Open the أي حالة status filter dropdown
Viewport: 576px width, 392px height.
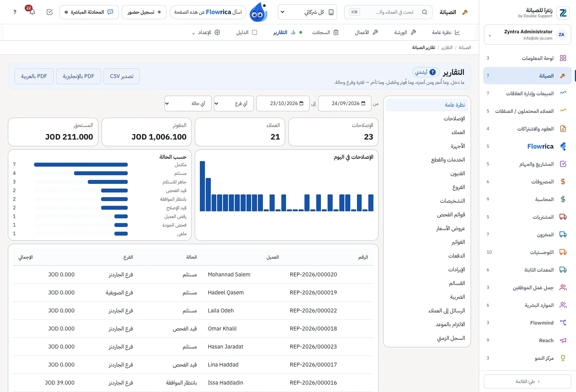pos(188,103)
